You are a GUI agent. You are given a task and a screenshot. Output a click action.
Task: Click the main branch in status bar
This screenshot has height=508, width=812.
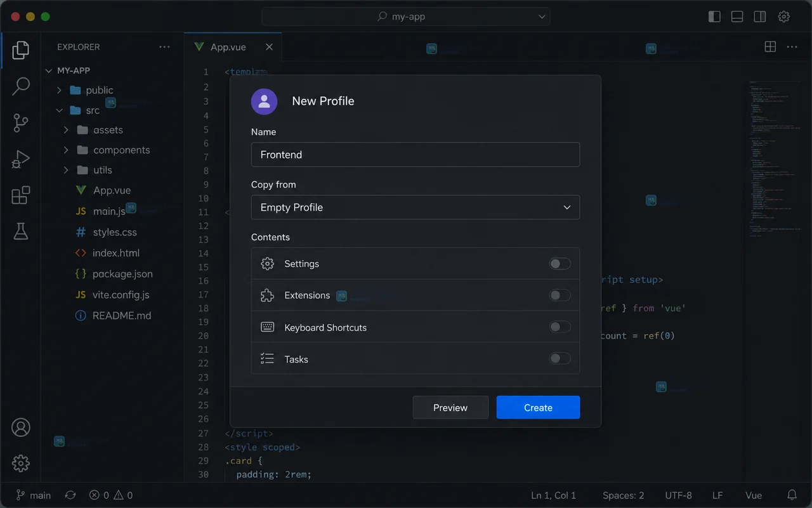click(x=33, y=495)
